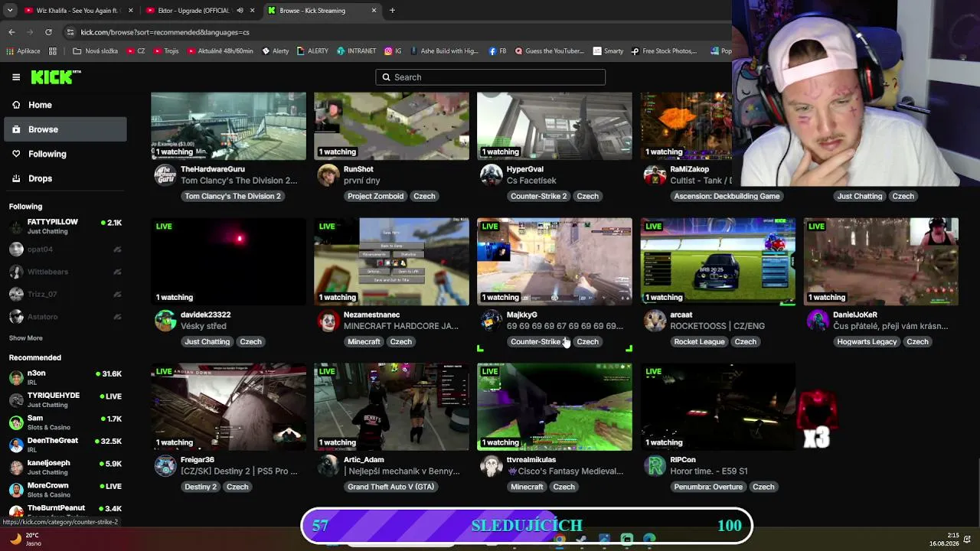Screen dimensions: 980x551
Task: Open FATTYPILLOW avatar in Following list
Action: coord(16,227)
